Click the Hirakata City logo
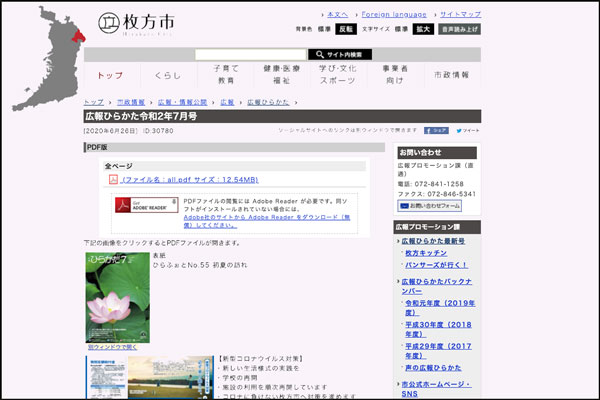Screen dimensions: 600x400 tap(137, 23)
